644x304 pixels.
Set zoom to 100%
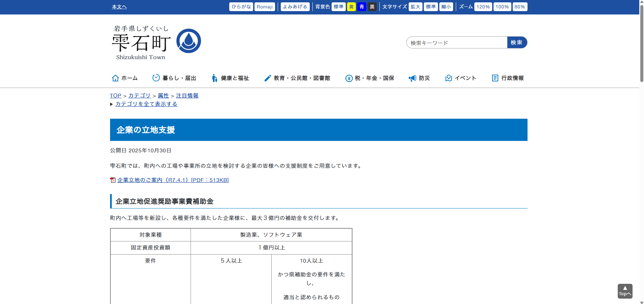click(502, 7)
